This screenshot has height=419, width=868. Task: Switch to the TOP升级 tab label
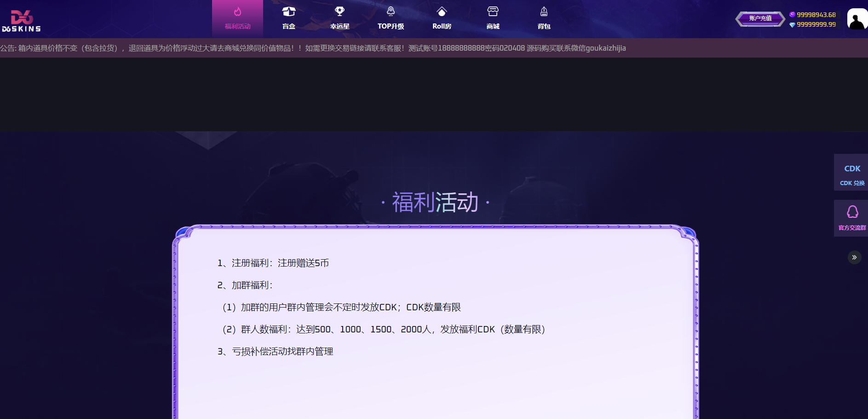391,26
